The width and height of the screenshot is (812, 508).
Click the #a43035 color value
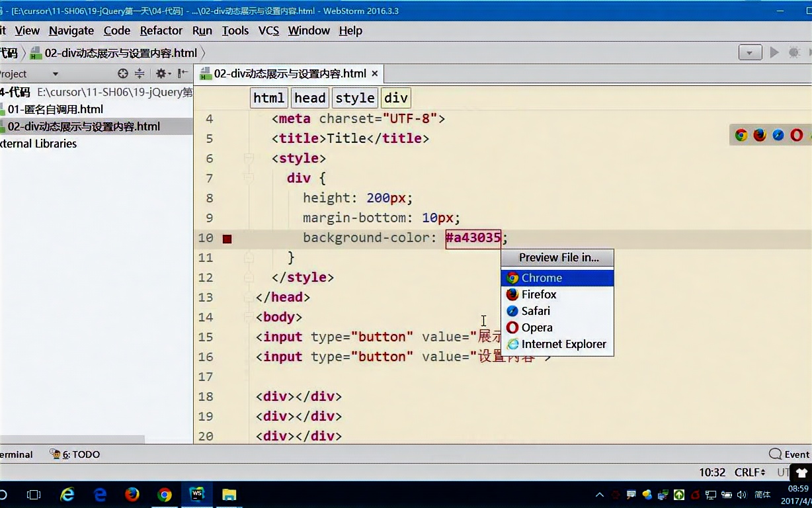point(473,237)
